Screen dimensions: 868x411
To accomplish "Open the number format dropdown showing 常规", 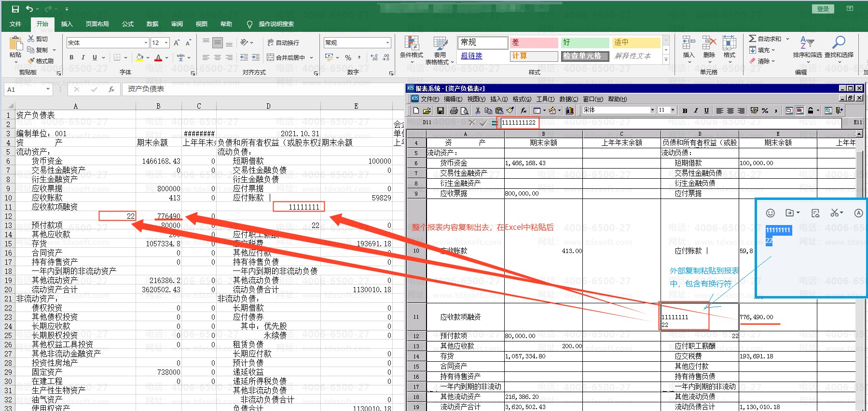I will [x=387, y=43].
